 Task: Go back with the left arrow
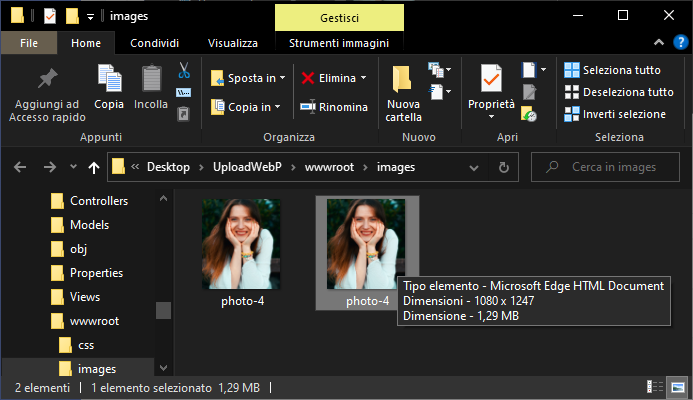point(20,167)
